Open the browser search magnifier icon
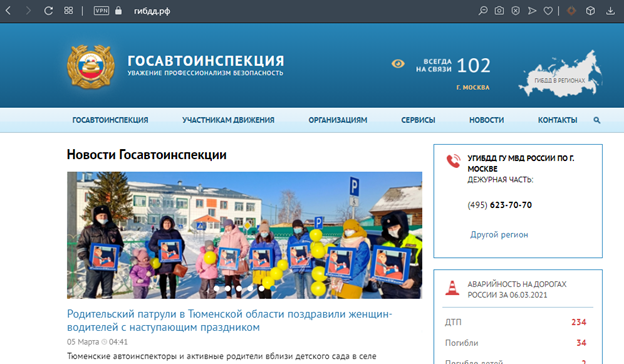The image size is (624, 364). tap(483, 11)
